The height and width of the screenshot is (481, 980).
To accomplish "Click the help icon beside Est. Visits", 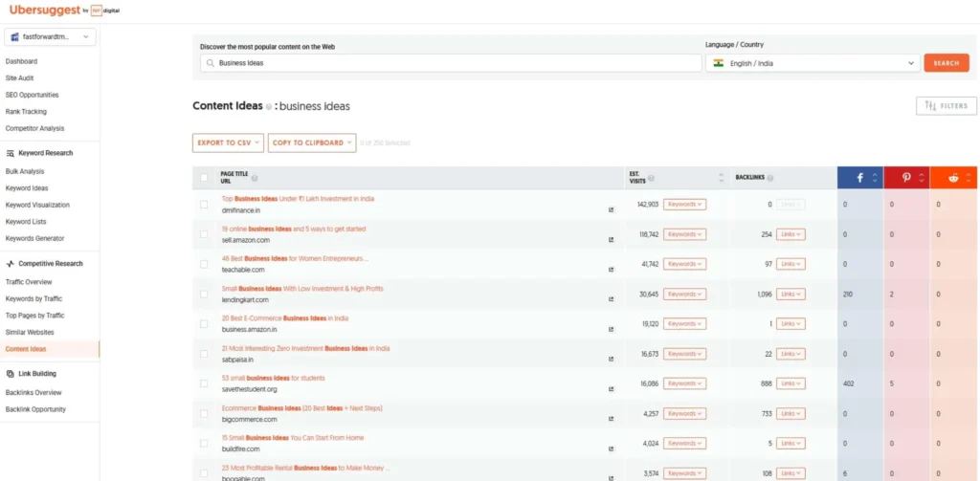I will [x=651, y=178].
